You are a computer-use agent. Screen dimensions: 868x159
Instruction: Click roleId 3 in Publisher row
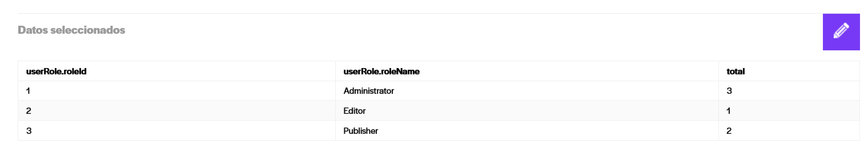29,131
